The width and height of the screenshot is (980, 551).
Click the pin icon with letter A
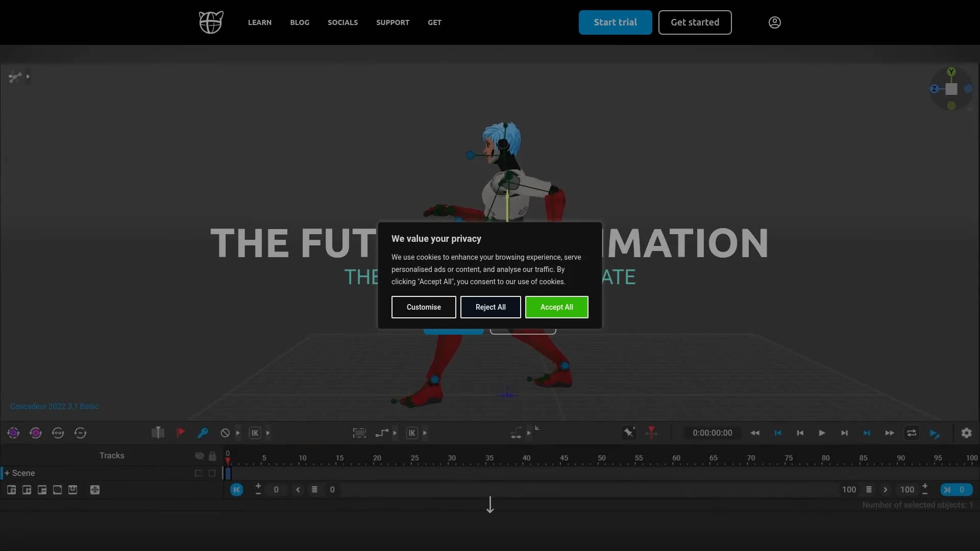629,433
